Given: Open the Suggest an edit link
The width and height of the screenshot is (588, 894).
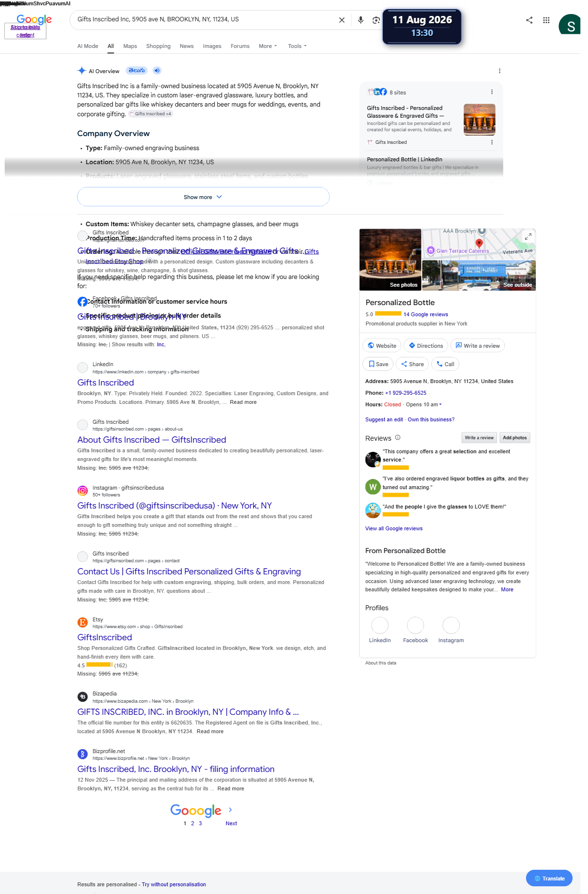Looking at the screenshot, I should click(384, 419).
